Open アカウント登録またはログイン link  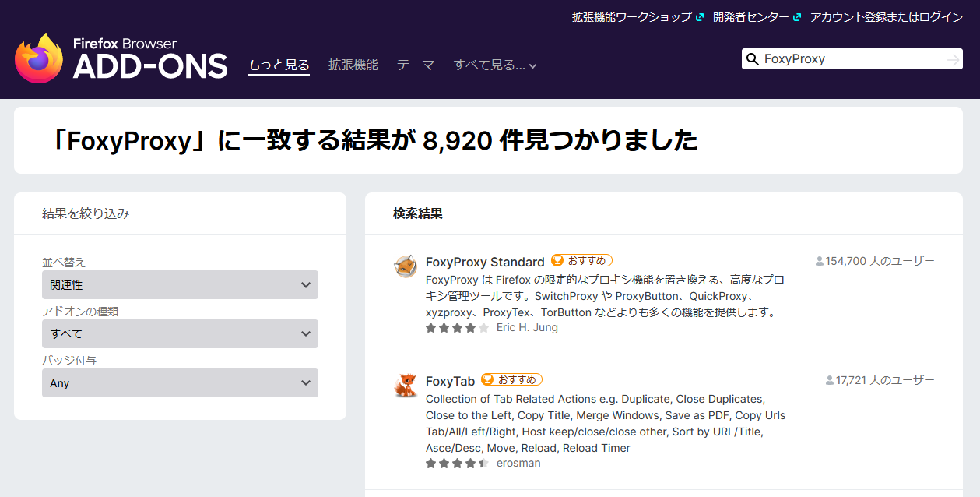(x=887, y=17)
